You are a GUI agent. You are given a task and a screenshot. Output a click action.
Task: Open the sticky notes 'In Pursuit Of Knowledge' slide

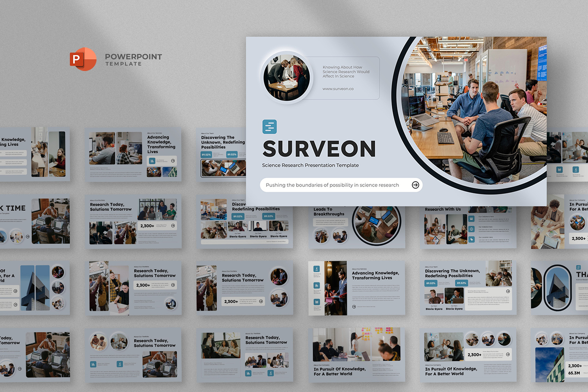[x=357, y=355]
